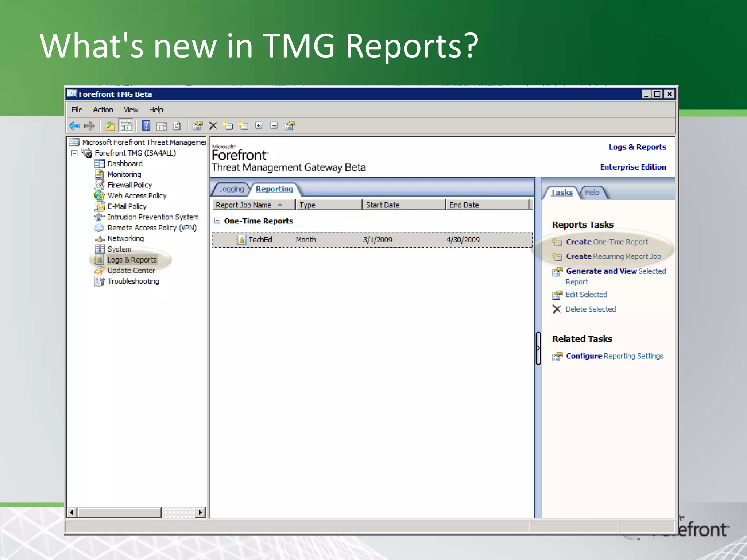
Task: Open Firewall Policy node
Action: coord(129,185)
